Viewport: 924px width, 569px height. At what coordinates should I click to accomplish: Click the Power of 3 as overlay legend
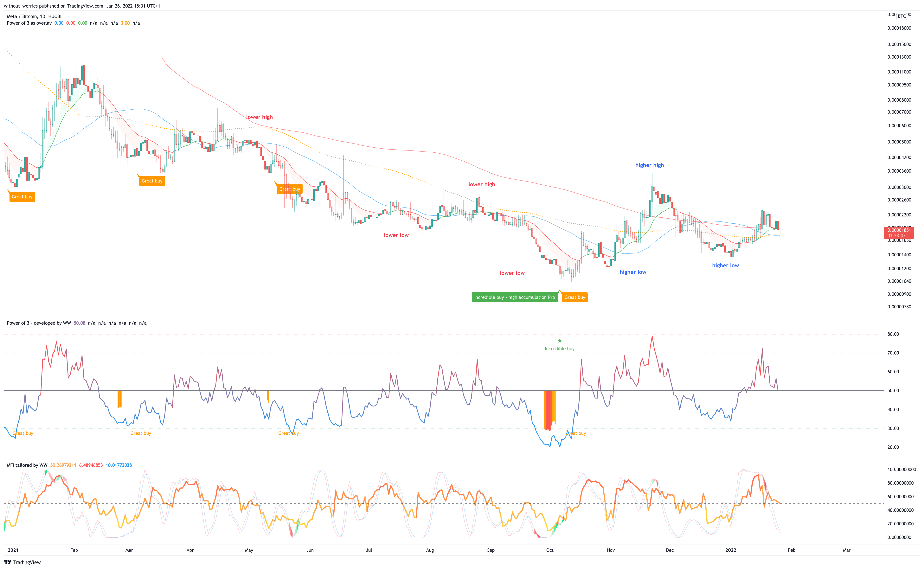[29, 23]
